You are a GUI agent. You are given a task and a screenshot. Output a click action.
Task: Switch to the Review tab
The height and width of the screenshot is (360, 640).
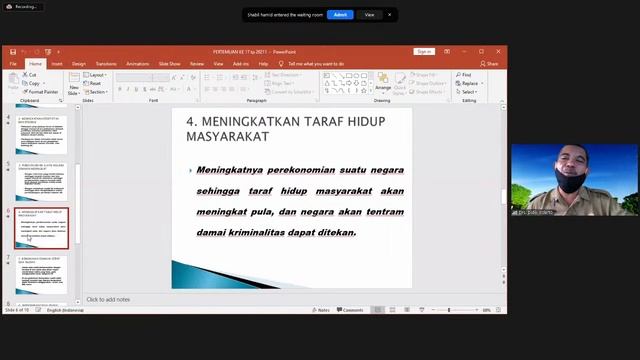197,64
